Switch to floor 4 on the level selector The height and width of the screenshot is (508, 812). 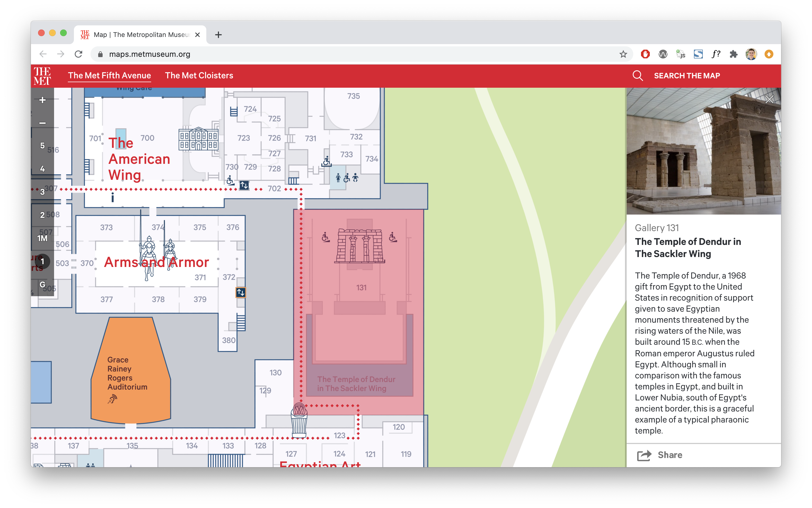click(42, 169)
